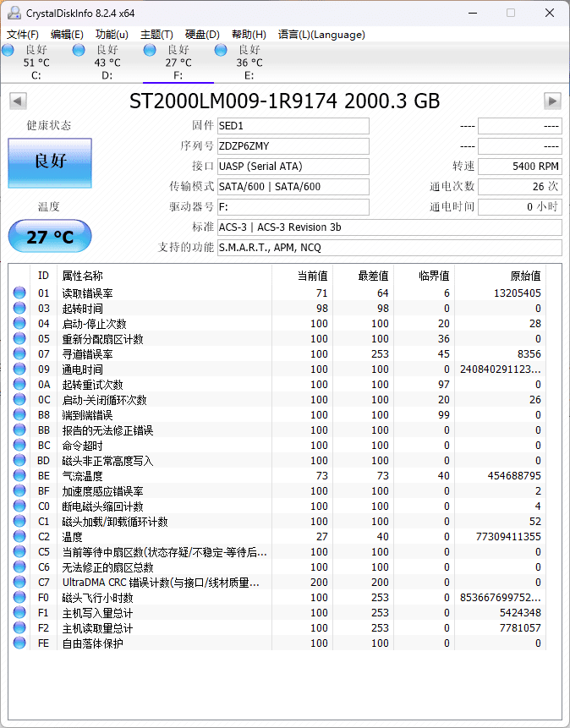Click the next disk arrow button
This screenshot has width=570, height=728.
(x=552, y=101)
